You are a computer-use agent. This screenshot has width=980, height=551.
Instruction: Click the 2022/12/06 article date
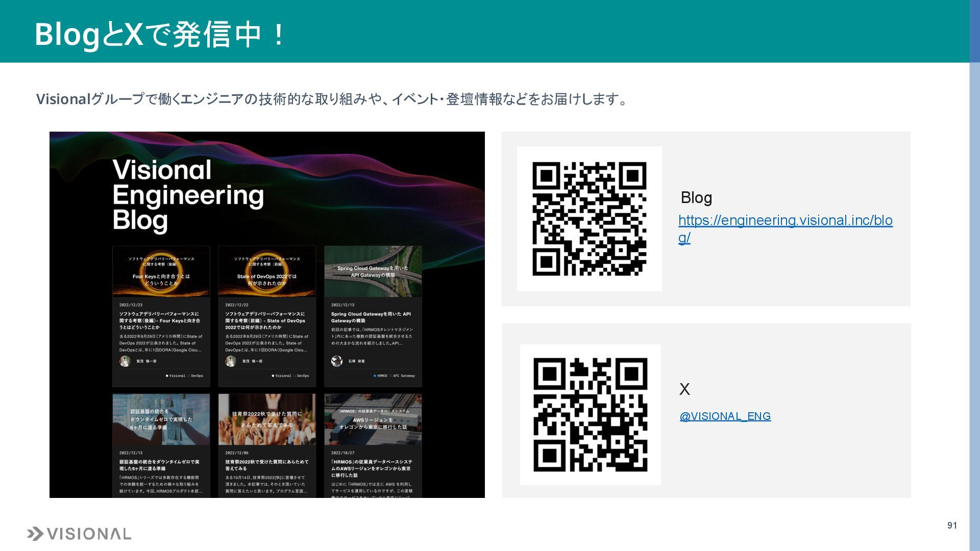click(x=237, y=453)
